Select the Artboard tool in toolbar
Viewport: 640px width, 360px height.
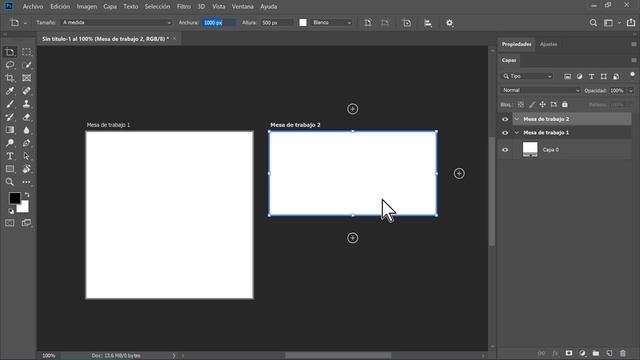(x=10, y=52)
